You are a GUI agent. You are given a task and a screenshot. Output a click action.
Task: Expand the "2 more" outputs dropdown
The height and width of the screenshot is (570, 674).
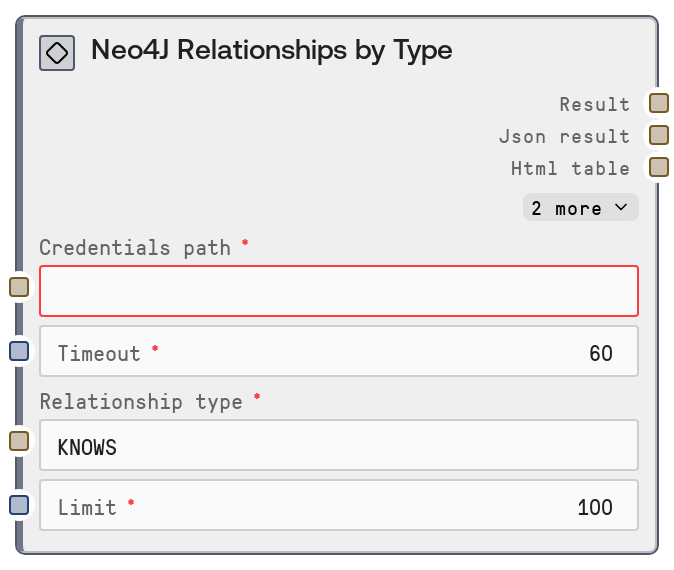[580, 208]
